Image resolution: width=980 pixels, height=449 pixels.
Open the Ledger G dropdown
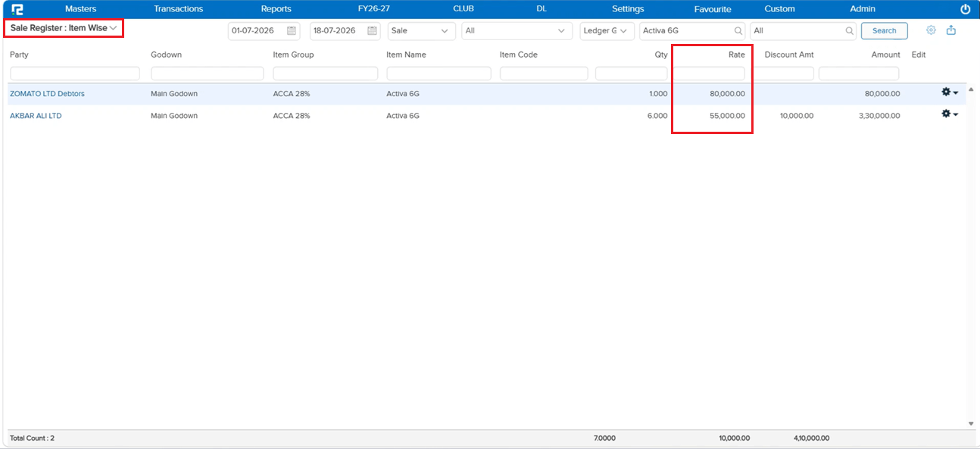tap(607, 31)
